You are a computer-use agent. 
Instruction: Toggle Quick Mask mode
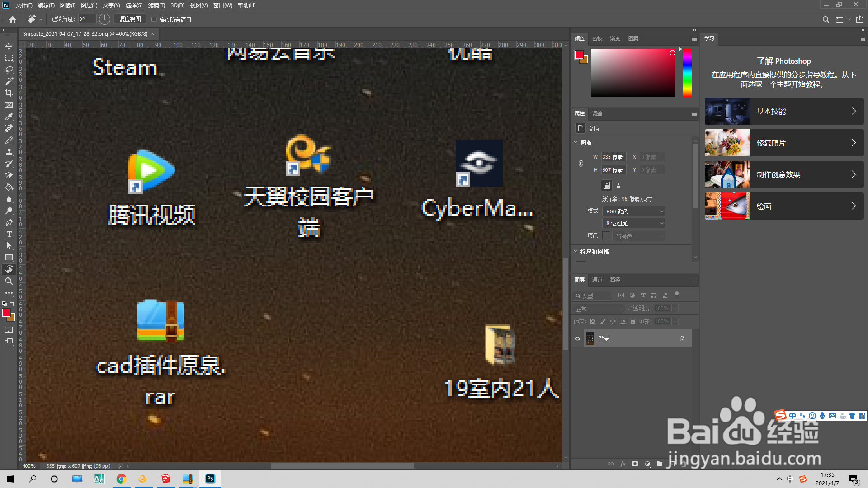9,330
